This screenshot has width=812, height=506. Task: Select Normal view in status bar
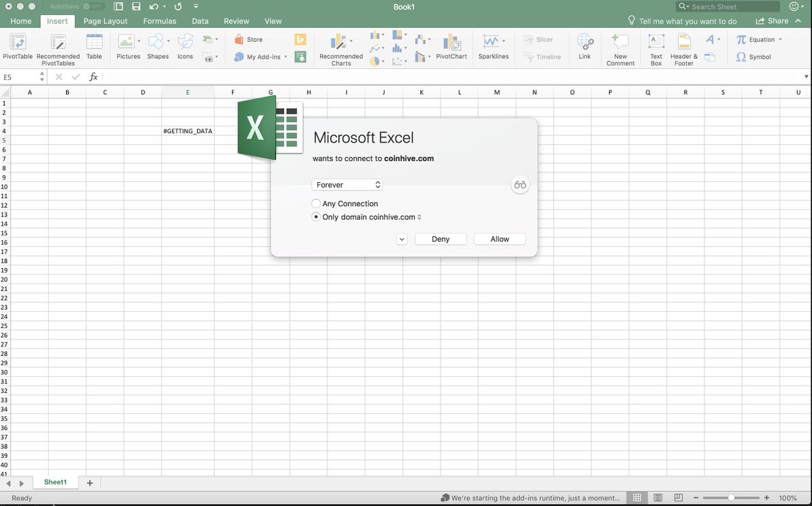point(637,498)
